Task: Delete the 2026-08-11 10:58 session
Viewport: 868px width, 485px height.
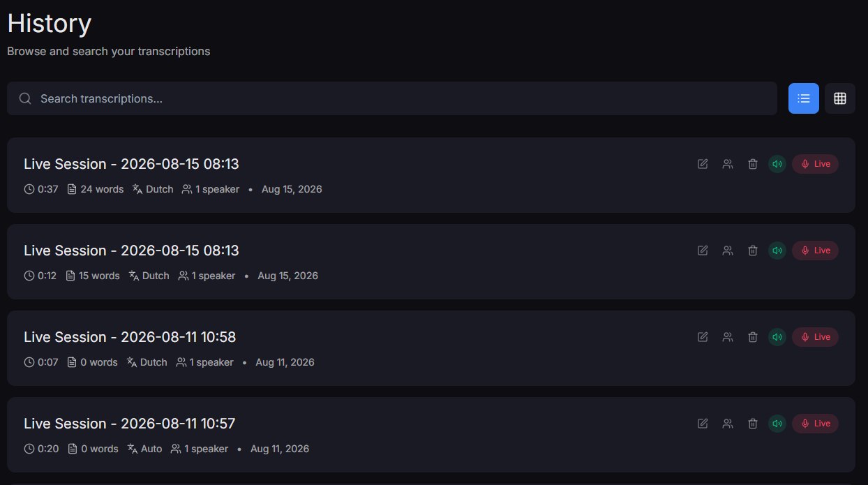Action: (753, 337)
